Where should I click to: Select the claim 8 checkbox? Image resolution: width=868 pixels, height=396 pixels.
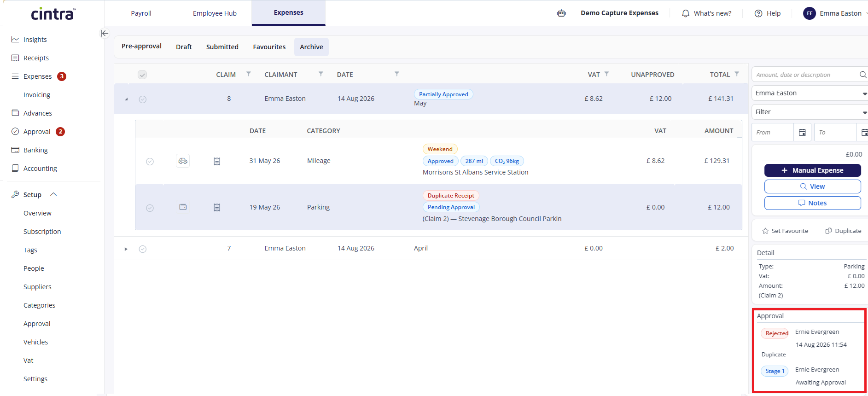(x=143, y=99)
